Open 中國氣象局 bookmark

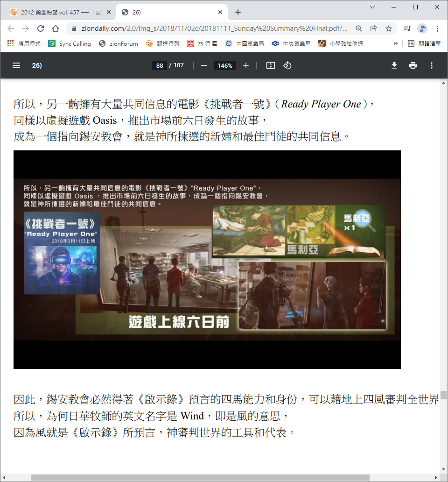click(x=245, y=43)
